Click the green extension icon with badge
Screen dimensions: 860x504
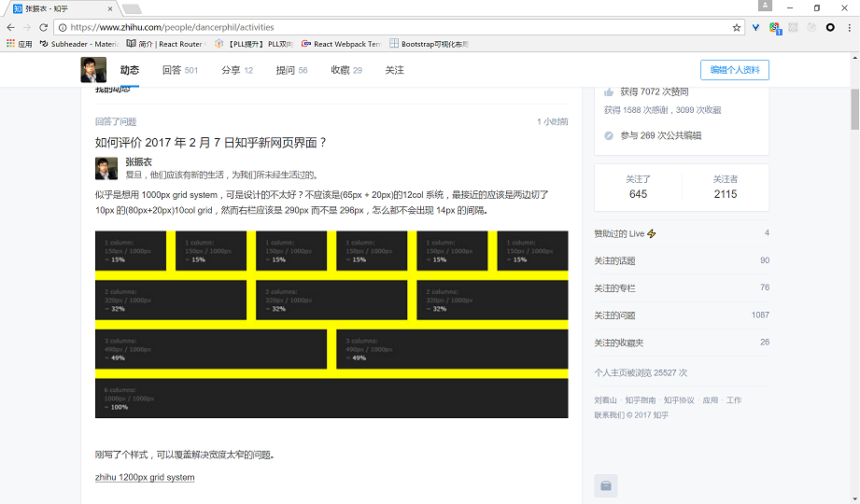774,28
